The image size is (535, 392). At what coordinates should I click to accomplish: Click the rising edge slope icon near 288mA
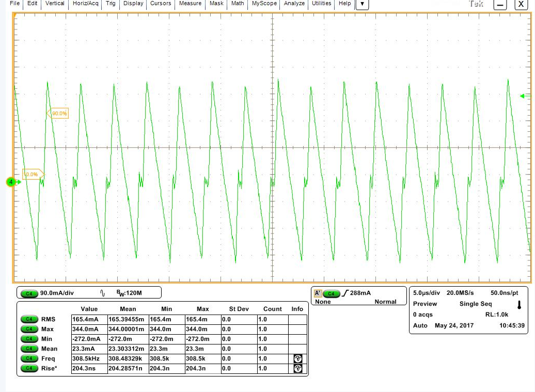(345, 293)
